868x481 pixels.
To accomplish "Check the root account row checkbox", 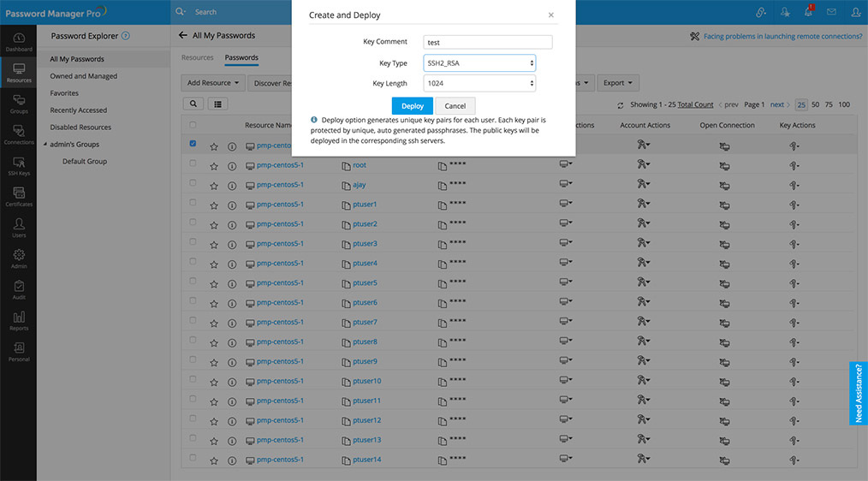I will tap(193, 163).
